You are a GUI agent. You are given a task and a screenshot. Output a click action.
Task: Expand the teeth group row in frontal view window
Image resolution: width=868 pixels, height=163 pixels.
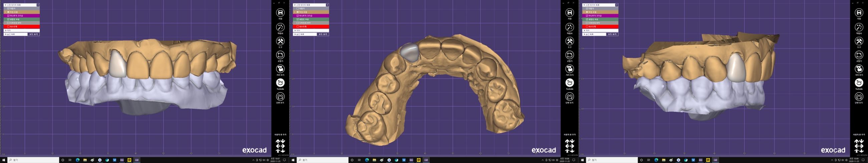pos(6,30)
